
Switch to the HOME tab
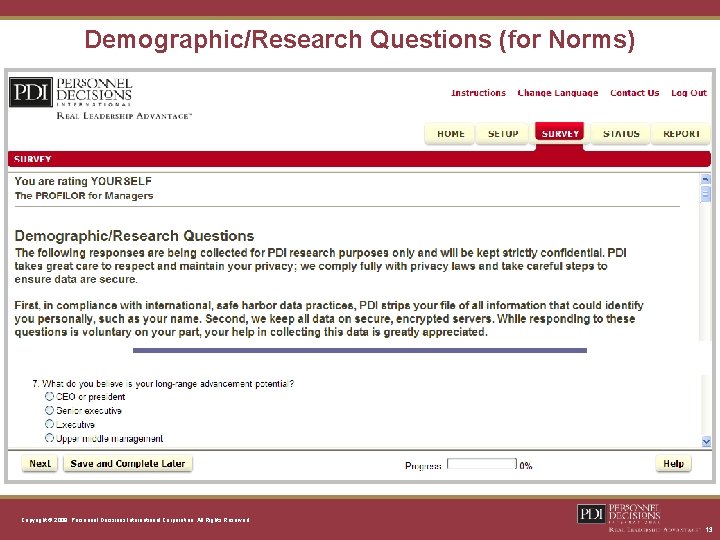[x=450, y=134]
